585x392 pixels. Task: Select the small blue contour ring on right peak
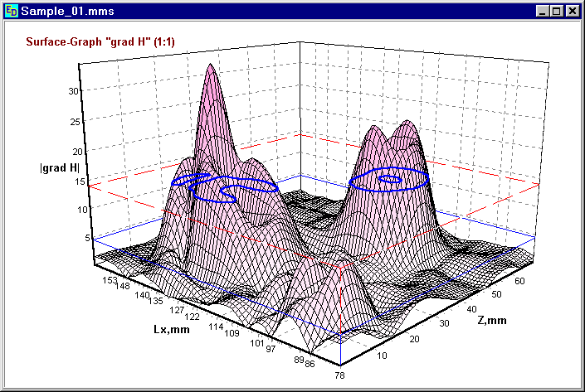389,177
